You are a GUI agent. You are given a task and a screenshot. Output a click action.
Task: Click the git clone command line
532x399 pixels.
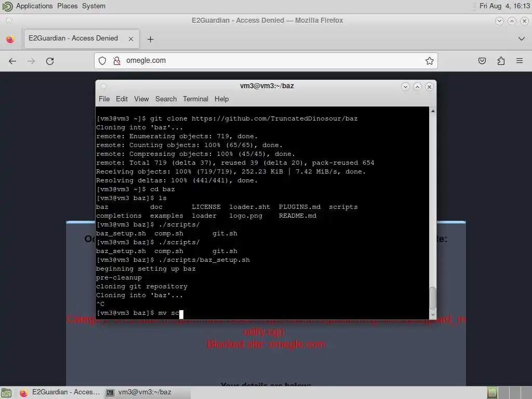(x=227, y=119)
